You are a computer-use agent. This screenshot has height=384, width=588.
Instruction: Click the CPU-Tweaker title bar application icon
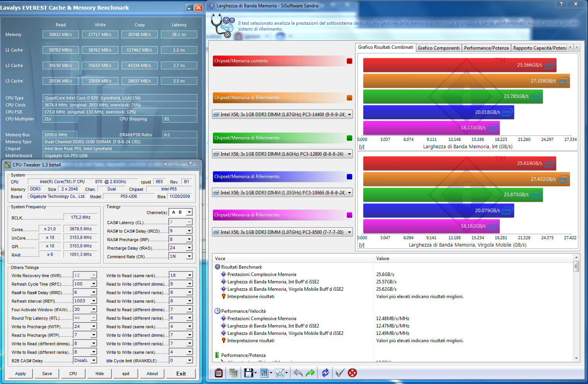pyautogui.click(x=7, y=165)
